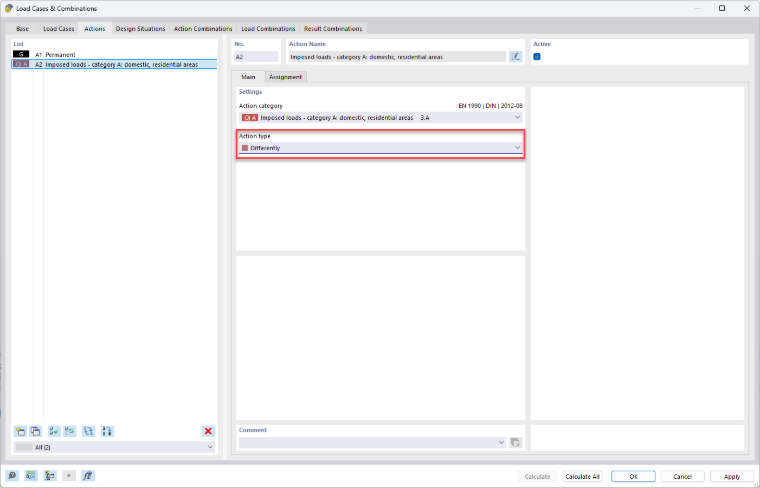Delete the selected action with the red X

click(208, 431)
